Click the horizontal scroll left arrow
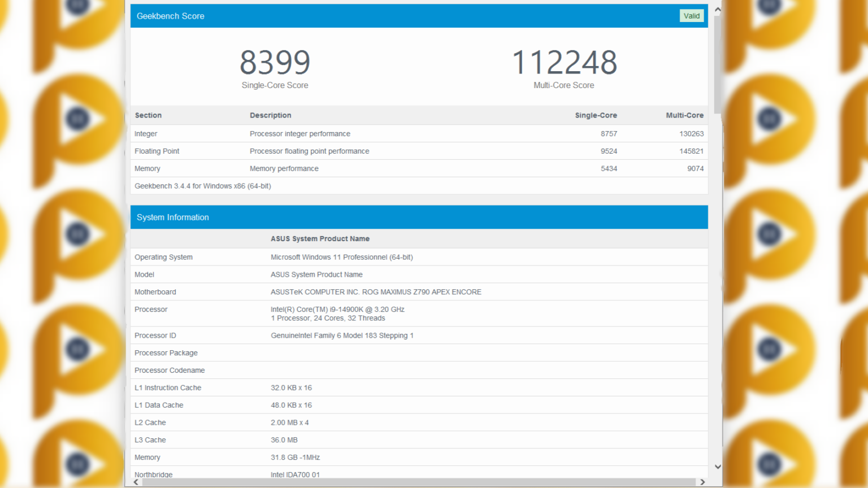The width and height of the screenshot is (868, 488). coord(136,482)
